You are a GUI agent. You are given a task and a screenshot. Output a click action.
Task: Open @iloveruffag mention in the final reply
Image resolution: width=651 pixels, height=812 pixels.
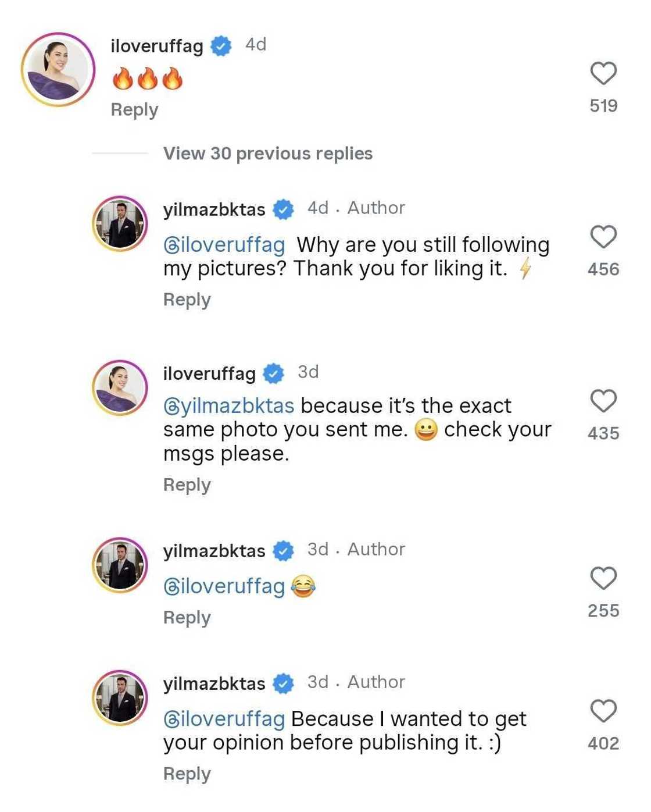tap(224, 720)
